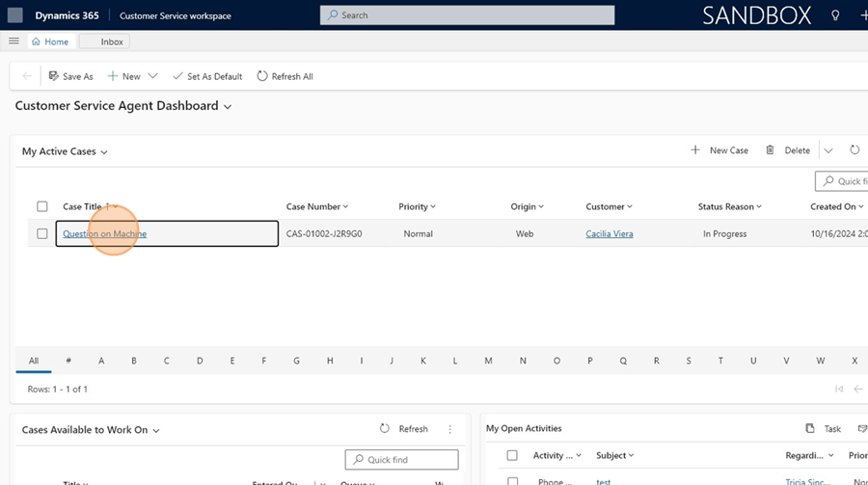
Task: Expand the Customer Service Agent Dashboard selector
Action: (228, 107)
